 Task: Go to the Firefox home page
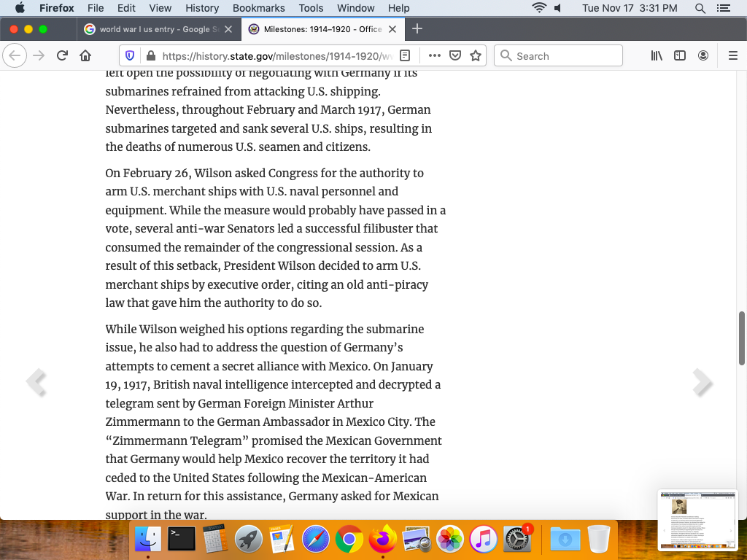click(85, 56)
